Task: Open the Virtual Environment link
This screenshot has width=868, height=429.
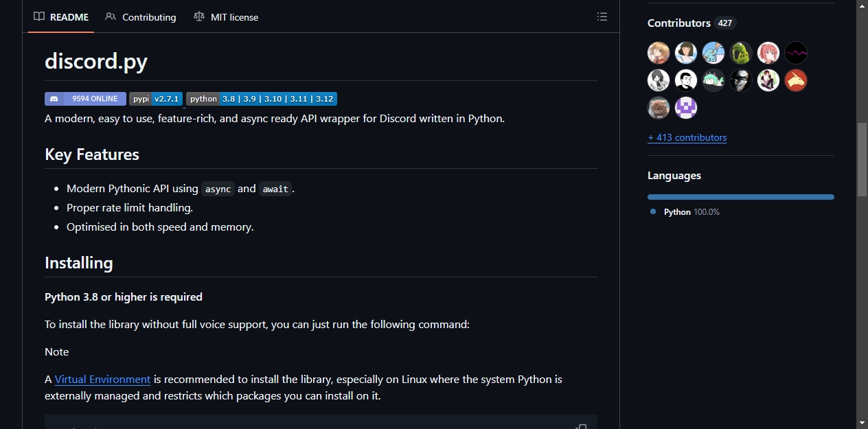Action: (102, 379)
